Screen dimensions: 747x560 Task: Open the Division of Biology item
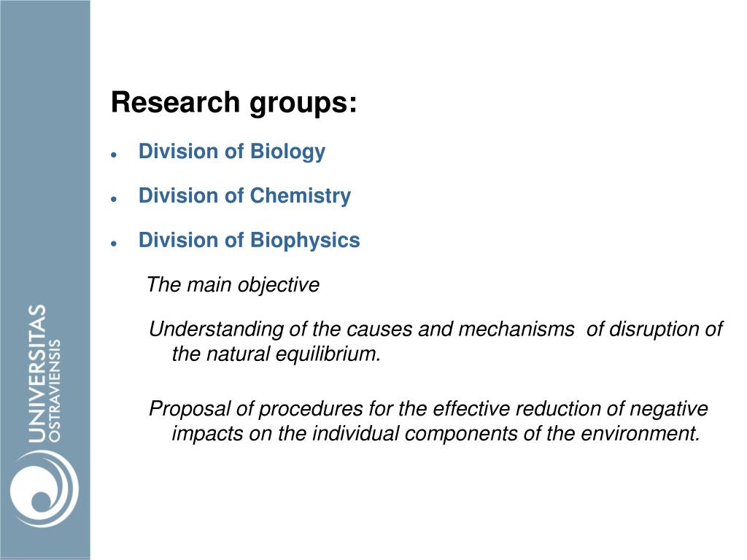(231, 152)
